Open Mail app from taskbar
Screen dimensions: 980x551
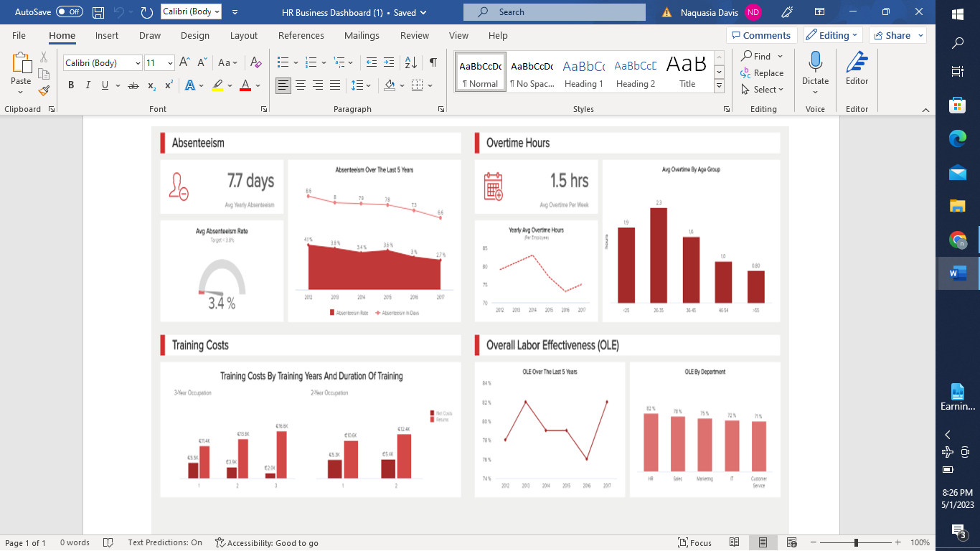pyautogui.click(x=958, y=172)
